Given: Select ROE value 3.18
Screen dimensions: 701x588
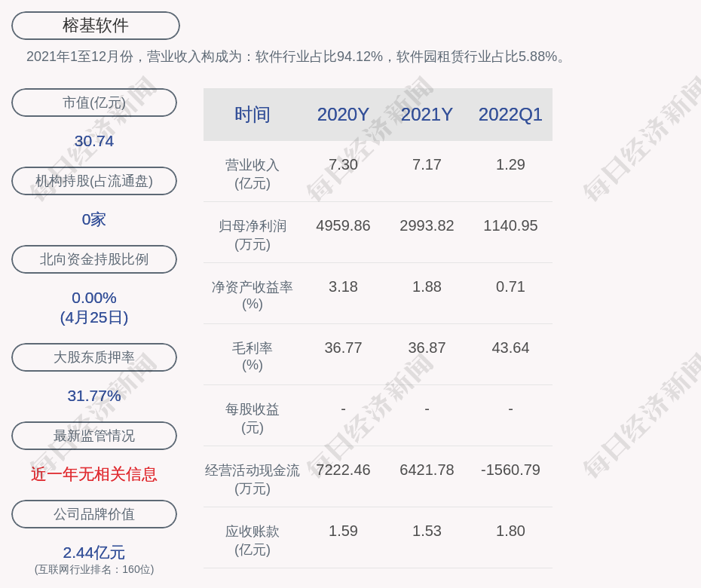Looking at the screenshot, I should [x=343, y=286].
